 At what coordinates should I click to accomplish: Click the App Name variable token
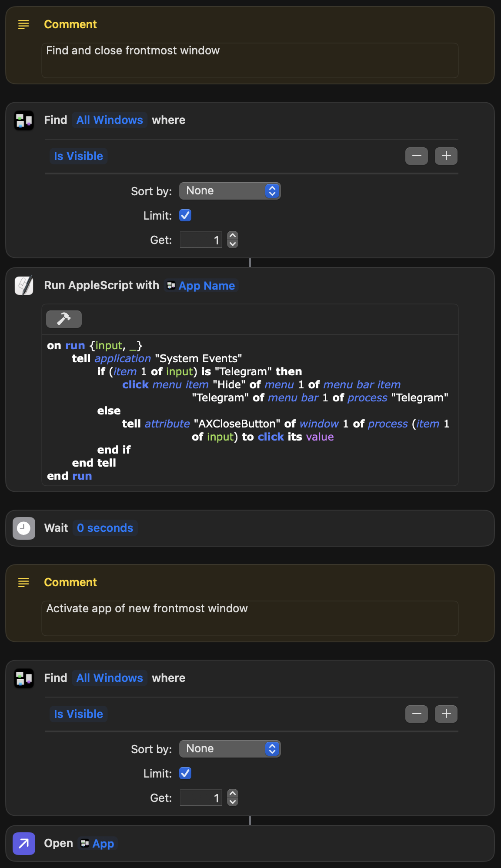pos(201,286)
